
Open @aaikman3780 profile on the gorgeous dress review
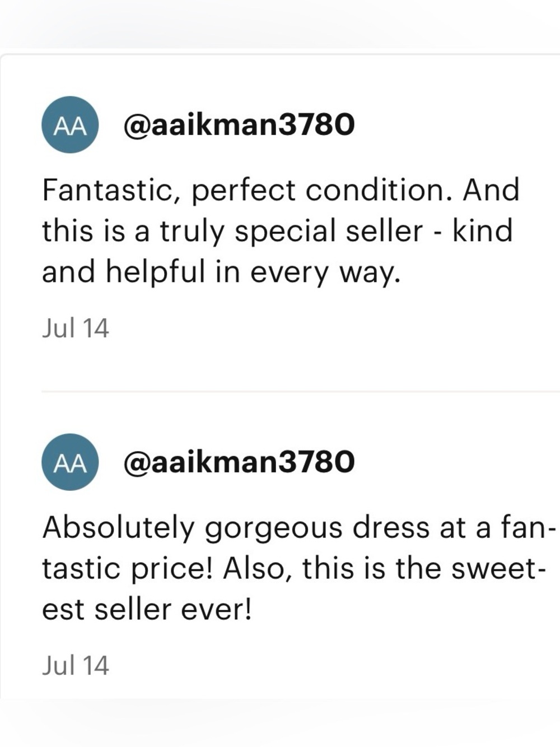[x=239, y=462]
